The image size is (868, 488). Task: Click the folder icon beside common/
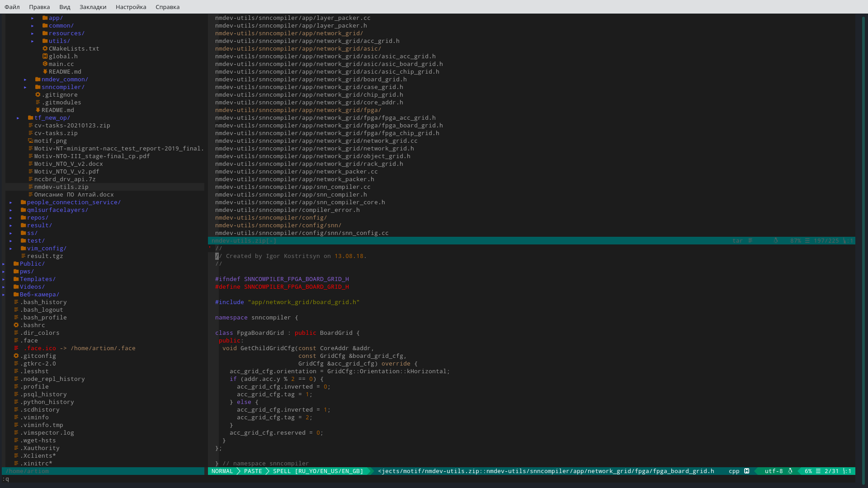coord(45,26)
